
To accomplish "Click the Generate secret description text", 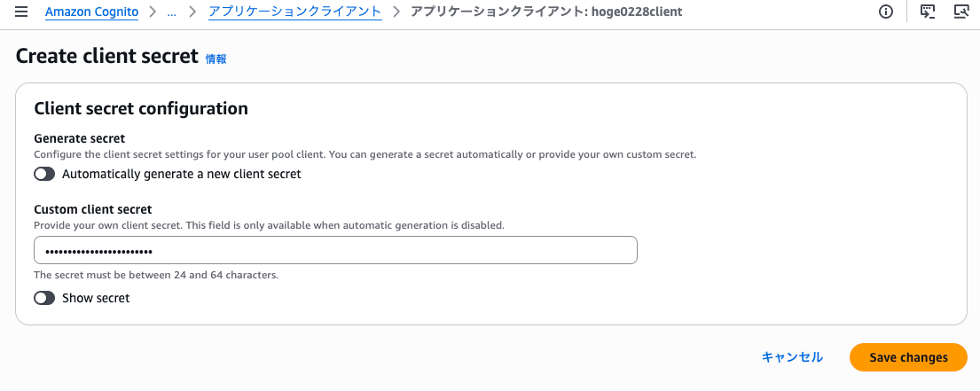I will (x=365, y=154).
